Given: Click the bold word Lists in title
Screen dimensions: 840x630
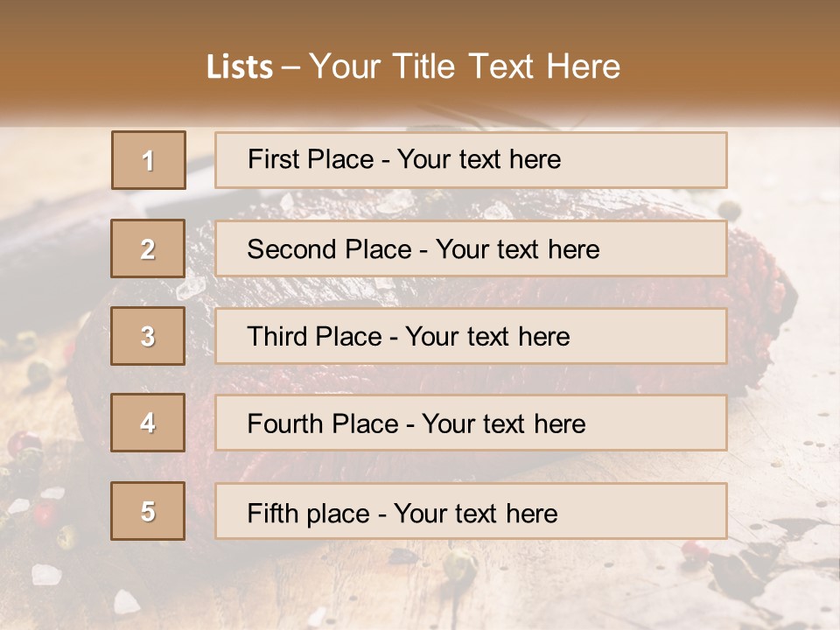Looking at the screenshot, I should pos(239,67).
